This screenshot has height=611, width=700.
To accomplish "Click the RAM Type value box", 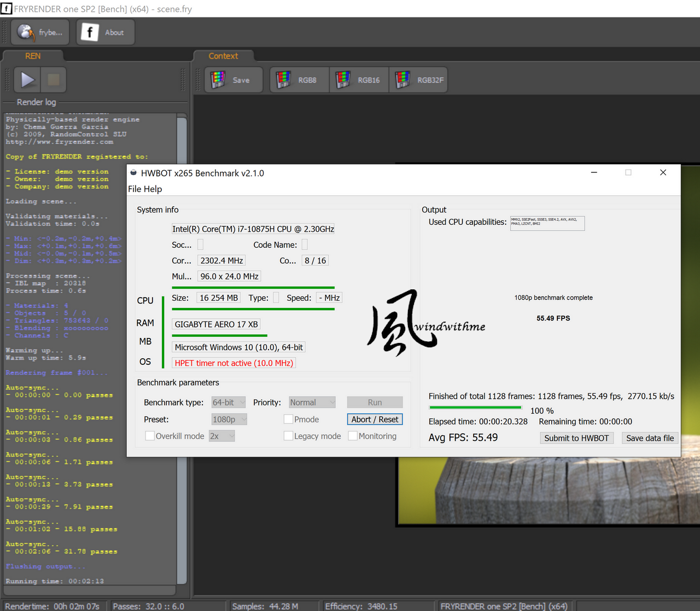I will (x=276, y=298).
